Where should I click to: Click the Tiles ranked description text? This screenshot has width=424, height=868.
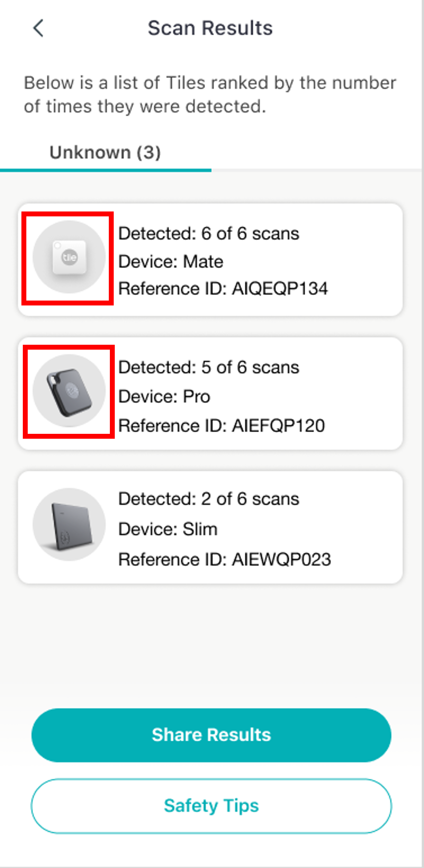click(210, 95)
